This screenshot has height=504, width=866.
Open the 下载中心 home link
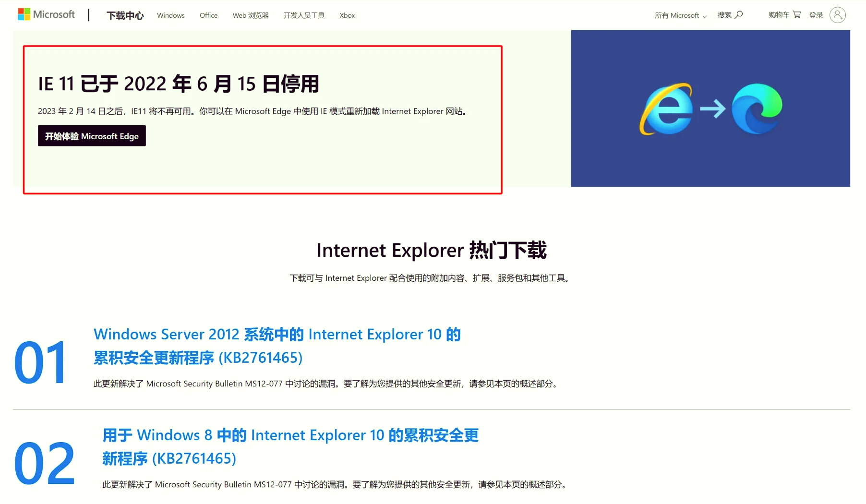(125, 15)
